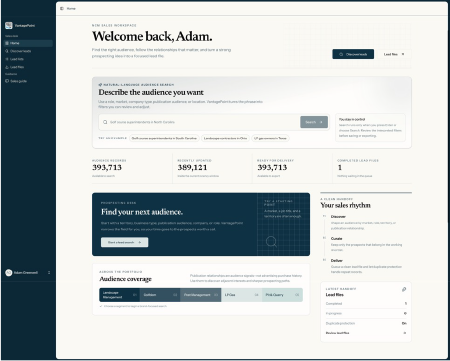Select the LP Gas coverage segment

[242, 295]
